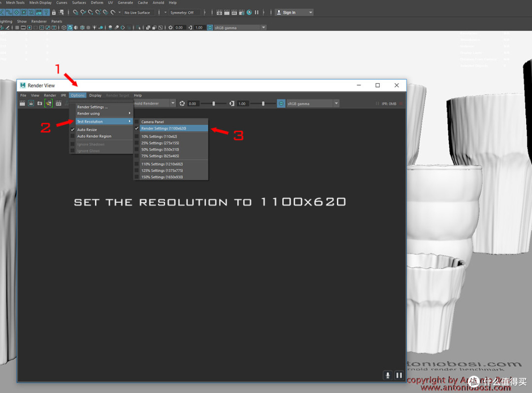Click the use all lights bulb icon
This screenshot has height=393, width=532.
tap(94, 28)
